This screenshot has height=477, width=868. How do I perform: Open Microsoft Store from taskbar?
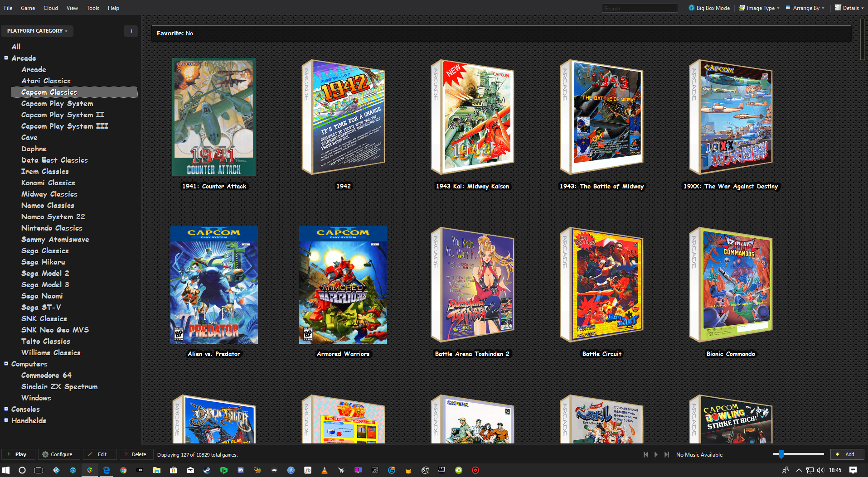pos(173,470)
